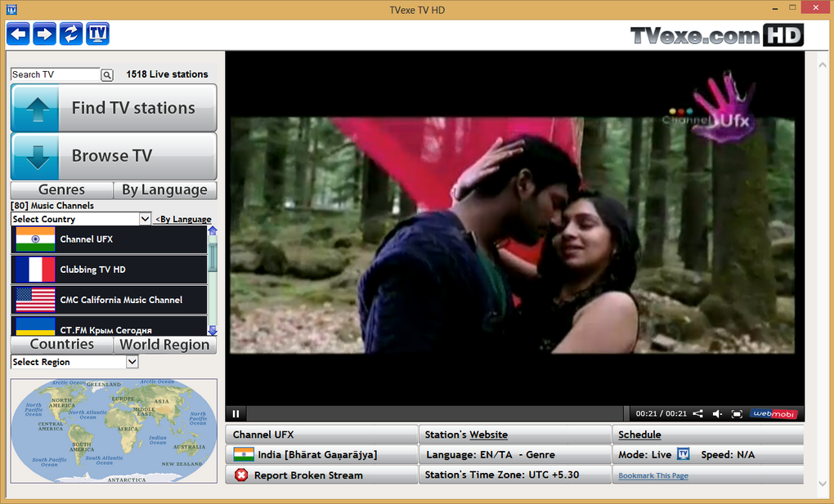
Task: Open the Schedule link
Action: pyautogui.click(x=639, y=435)
